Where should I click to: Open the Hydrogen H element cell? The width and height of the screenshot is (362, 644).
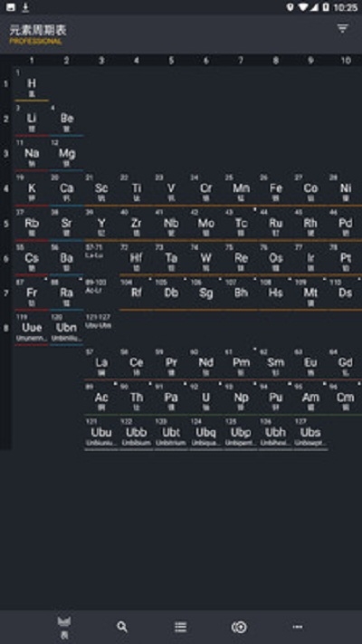pos(32,84)
